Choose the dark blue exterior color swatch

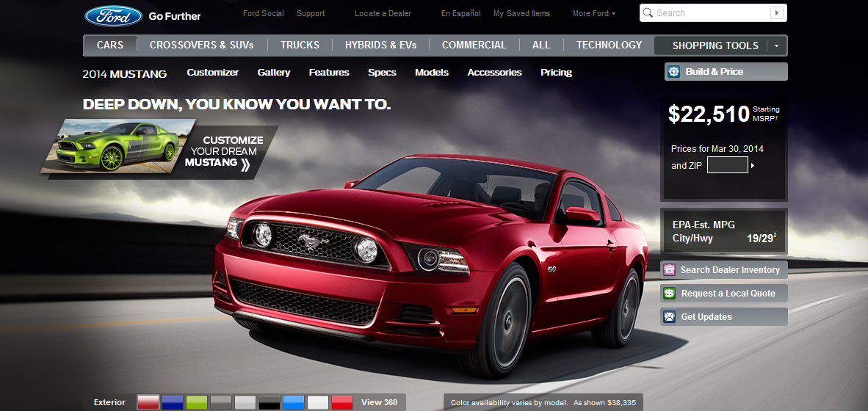173,402
